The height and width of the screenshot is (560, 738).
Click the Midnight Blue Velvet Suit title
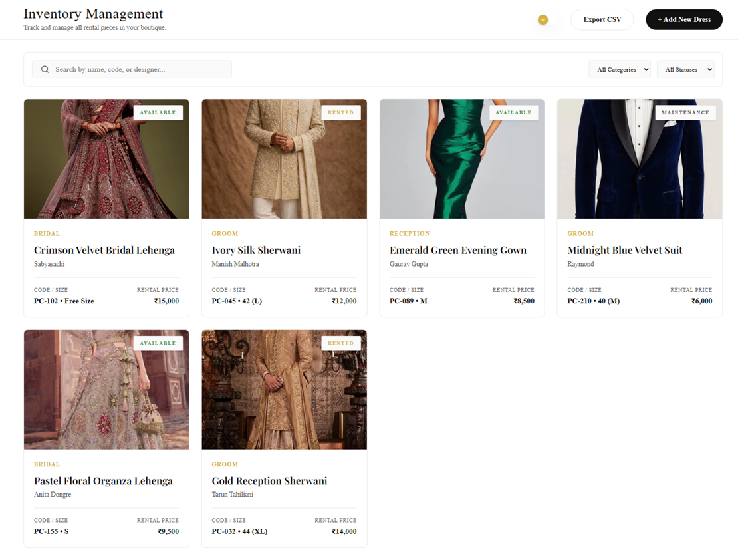coord(624,250)
